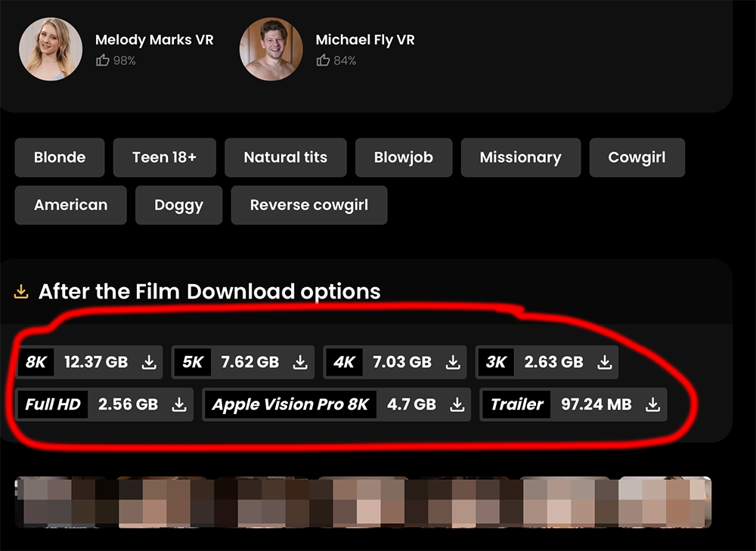The image size is (756, 551).
Task: Click thumbs-up icon beside 84% rating
Action: [x=323, y=60]
